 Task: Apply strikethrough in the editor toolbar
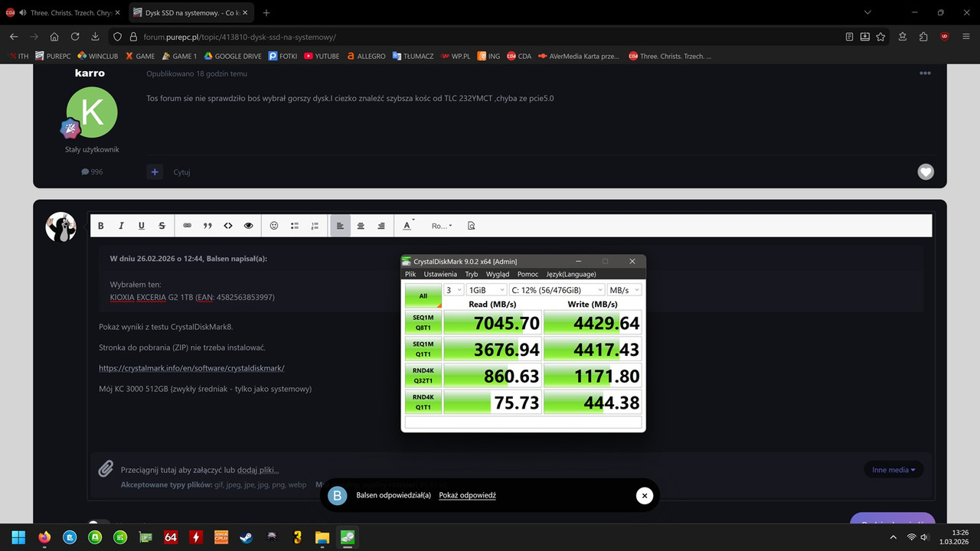(x=162, y=226)
